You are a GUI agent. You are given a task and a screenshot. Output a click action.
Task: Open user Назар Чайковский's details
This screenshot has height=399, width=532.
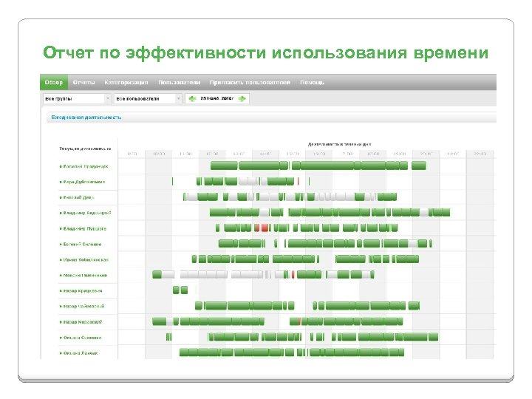[x=83, y=306]
